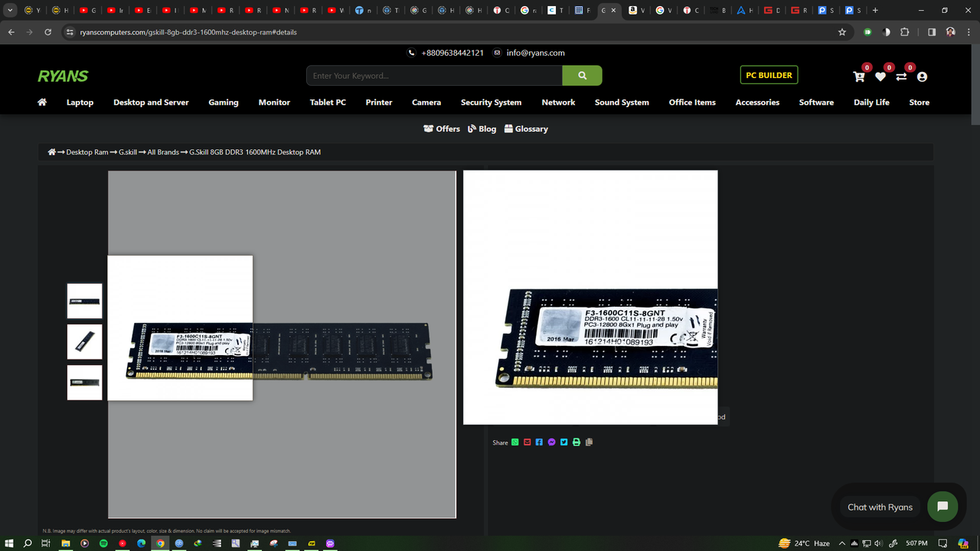Open Chrome three-dot menu
The height and width of the screenshot is (551, 980).
point(968,32)
